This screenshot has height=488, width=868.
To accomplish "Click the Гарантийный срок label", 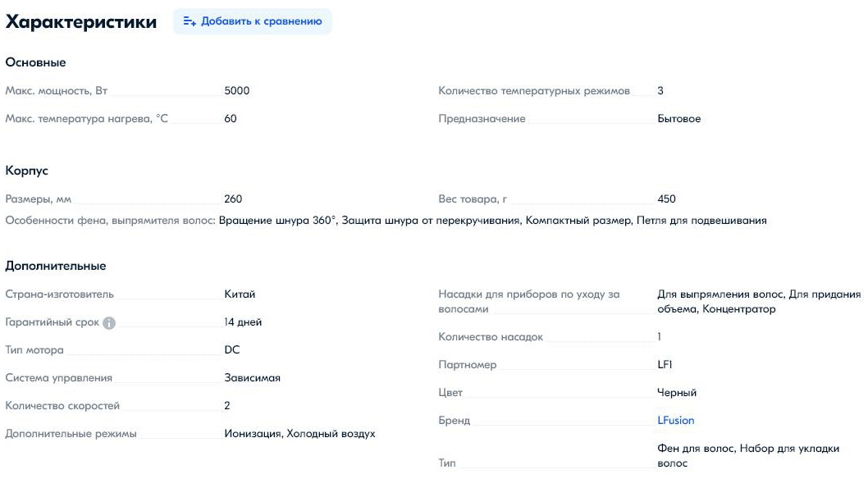I will (52, 322).
